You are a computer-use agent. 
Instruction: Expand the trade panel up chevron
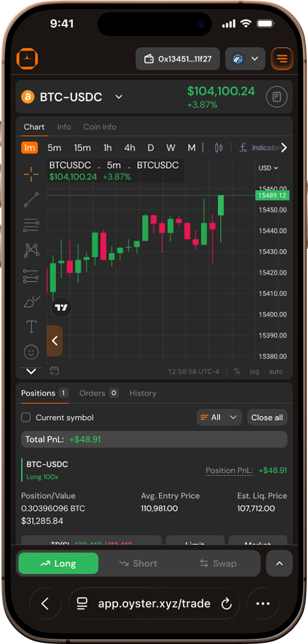(280, 564)
